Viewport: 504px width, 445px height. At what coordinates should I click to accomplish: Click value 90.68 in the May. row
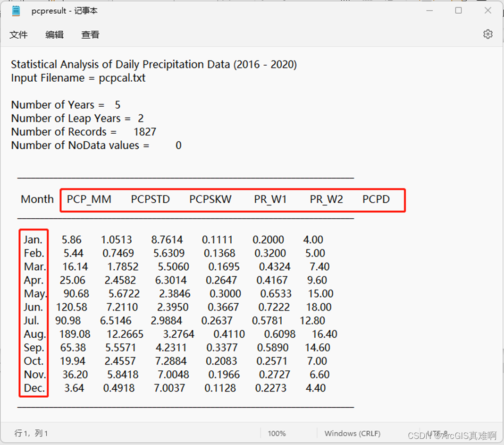coord(76,294)
